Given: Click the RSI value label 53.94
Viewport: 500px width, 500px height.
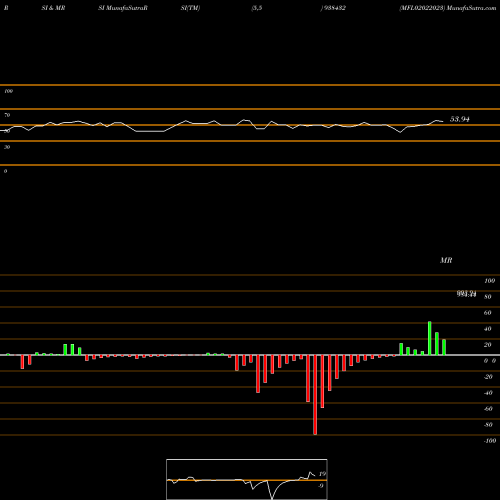Looking at the screenshot, I should click(x=460, y=119).
